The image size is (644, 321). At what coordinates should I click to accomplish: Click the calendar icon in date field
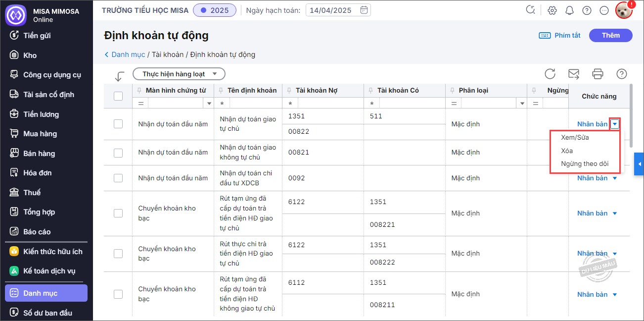point(364,10)
